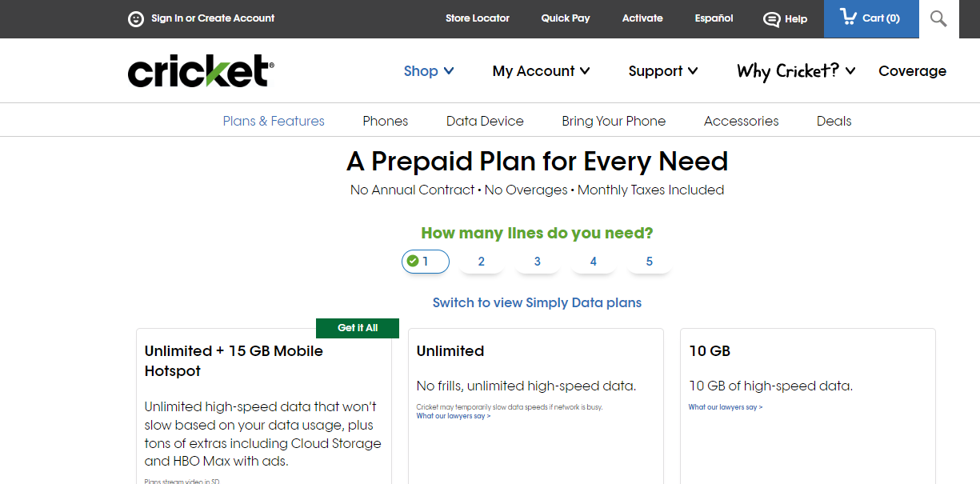Switch language to Español
This screenshot has height=484, width=980.
click(x=714, y=18)
